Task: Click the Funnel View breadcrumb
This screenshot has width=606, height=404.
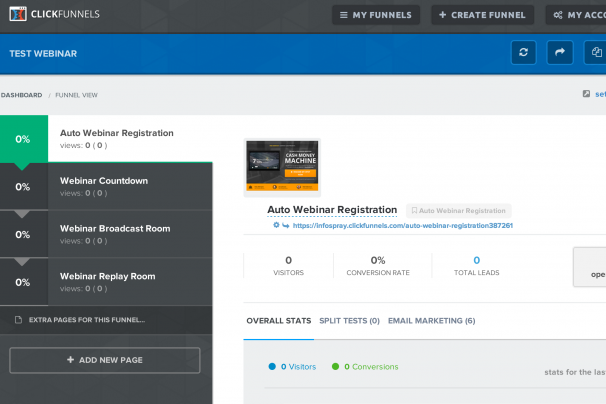Action: 76,95
